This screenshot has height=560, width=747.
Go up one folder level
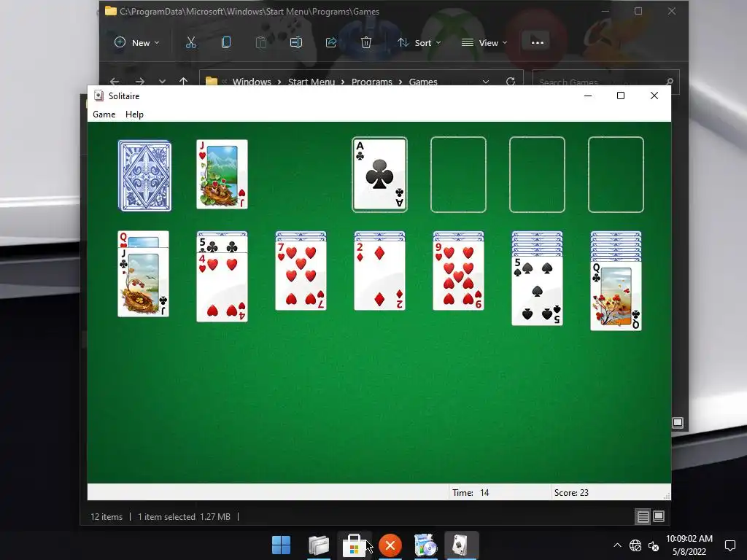(183, 82)
